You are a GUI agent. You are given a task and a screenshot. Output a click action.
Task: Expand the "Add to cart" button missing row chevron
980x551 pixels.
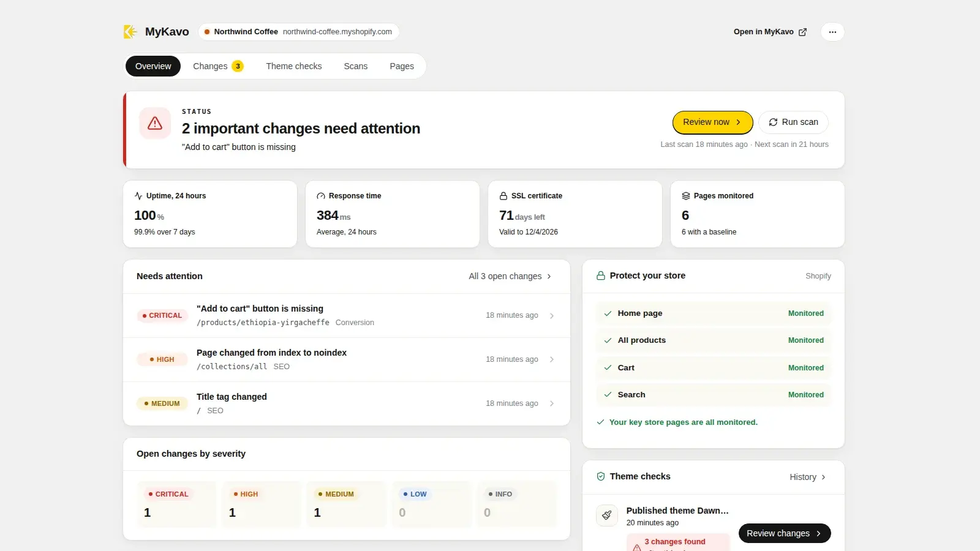click(x=552, y=316)
